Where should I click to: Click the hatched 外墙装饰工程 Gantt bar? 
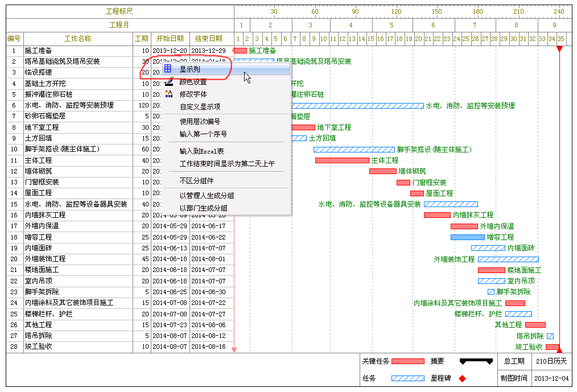click(508, 259)
